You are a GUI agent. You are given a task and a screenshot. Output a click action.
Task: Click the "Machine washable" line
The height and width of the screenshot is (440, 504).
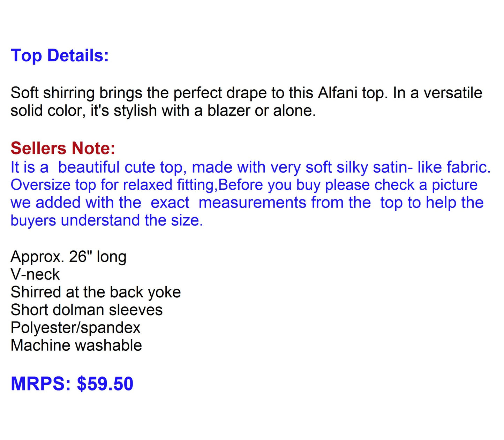point(76,346)
